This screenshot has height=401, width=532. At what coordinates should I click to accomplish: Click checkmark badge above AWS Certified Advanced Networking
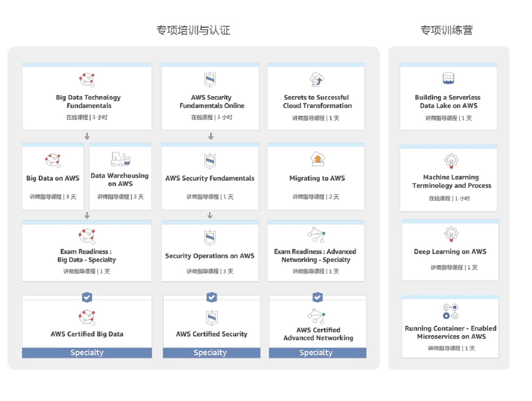point(318,297)
